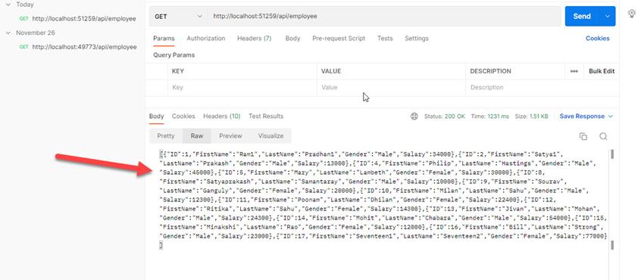
Task: Select the response Body tab
Action: 157,116
